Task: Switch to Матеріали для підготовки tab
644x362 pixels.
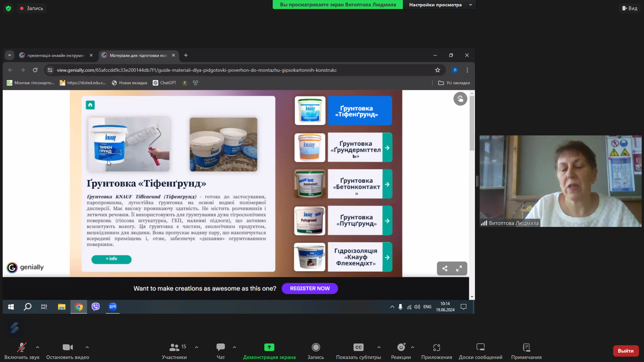Action: pos(138,55)
